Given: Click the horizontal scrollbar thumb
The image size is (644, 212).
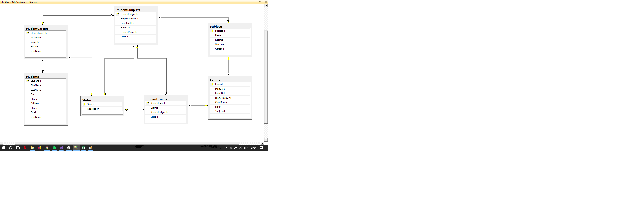Looking at the screenshot, I should click(127, 143).
